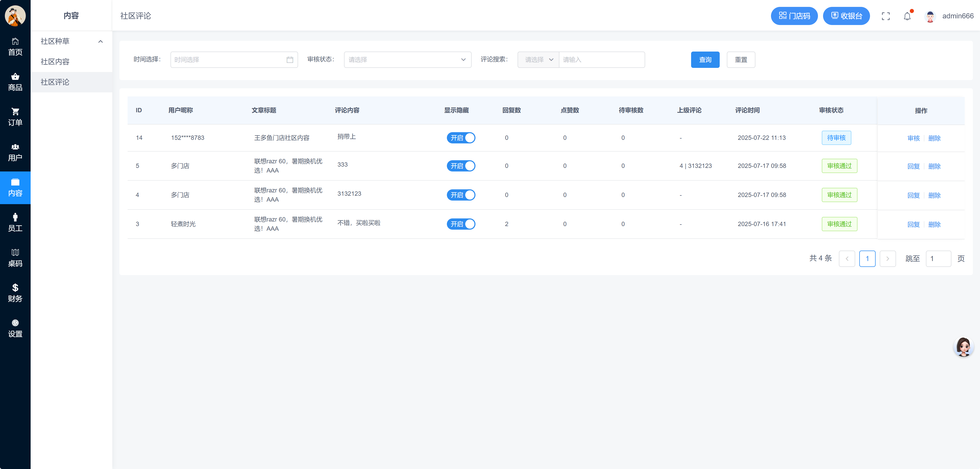
Task: Collapse the 社区种草 menu group
Action: coord(71,41)
